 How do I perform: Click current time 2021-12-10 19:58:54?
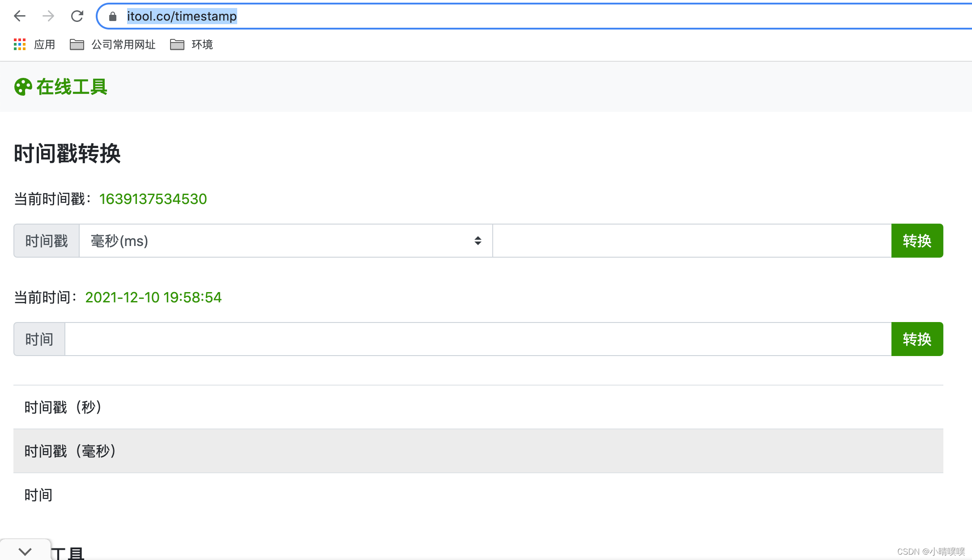(x=153, y=297)
